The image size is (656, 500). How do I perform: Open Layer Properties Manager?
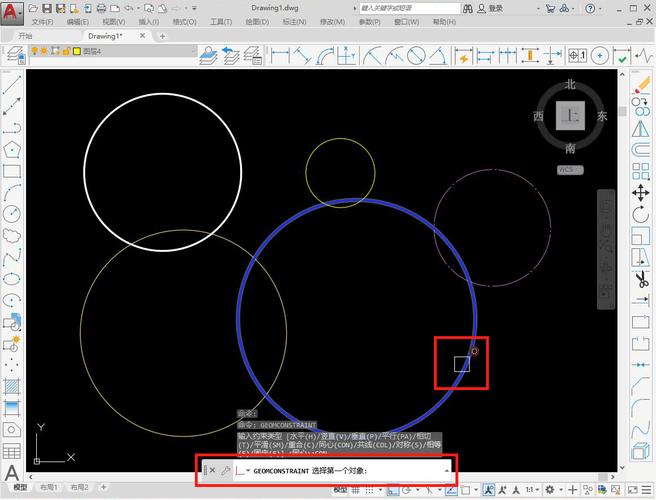click(x=15, y=55)
